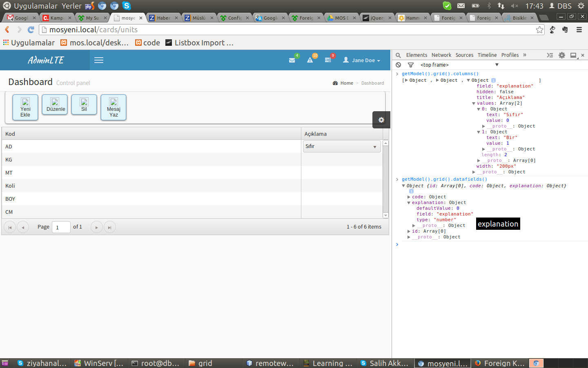Open the top frame context selector
Screen dimensions: 588x368
(x=459, y=65)
